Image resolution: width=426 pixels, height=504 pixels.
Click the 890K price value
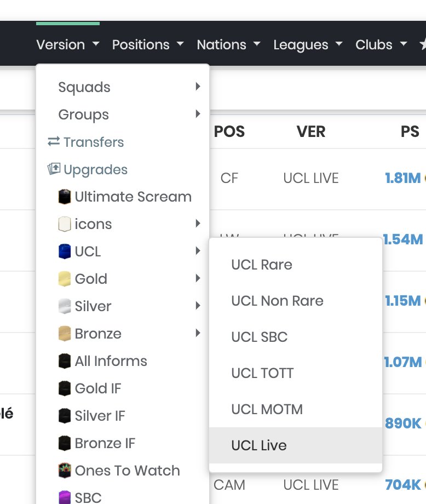403,423
